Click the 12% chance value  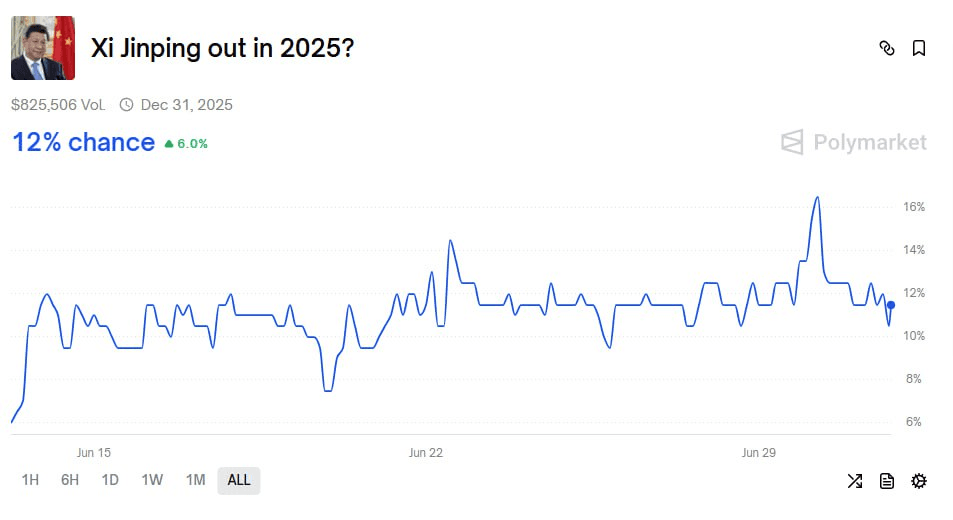84,143
